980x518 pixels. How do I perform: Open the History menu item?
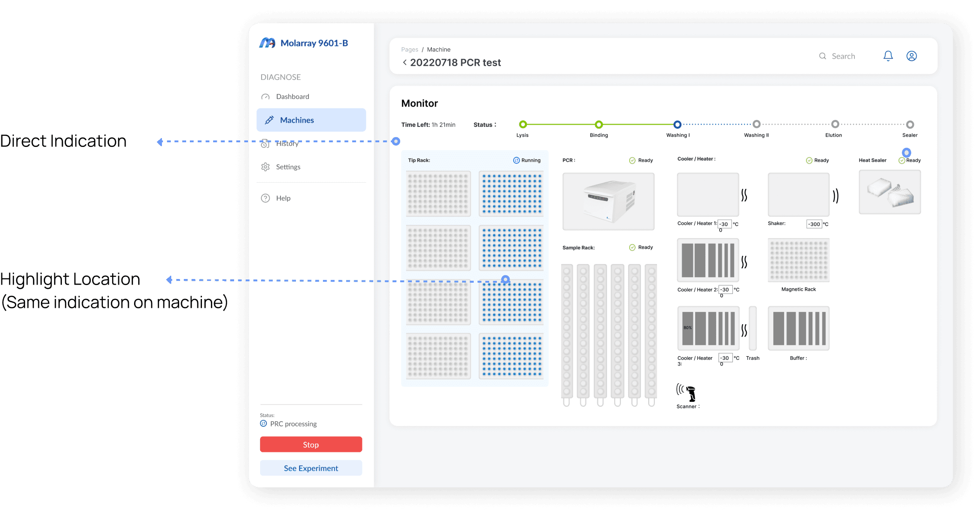click(287, 144)
